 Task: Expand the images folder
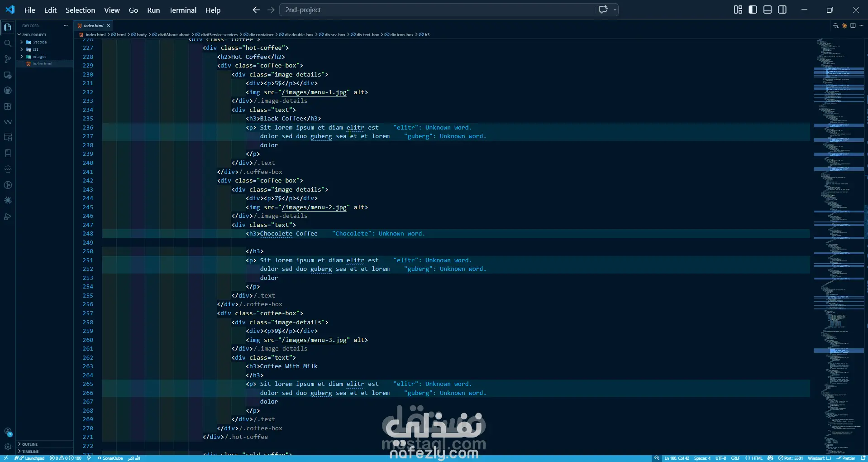[x=44, y=57]
